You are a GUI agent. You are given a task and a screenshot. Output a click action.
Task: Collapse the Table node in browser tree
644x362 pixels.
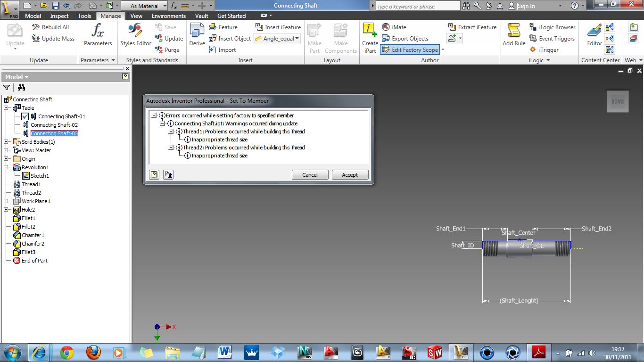pos(6,108)
